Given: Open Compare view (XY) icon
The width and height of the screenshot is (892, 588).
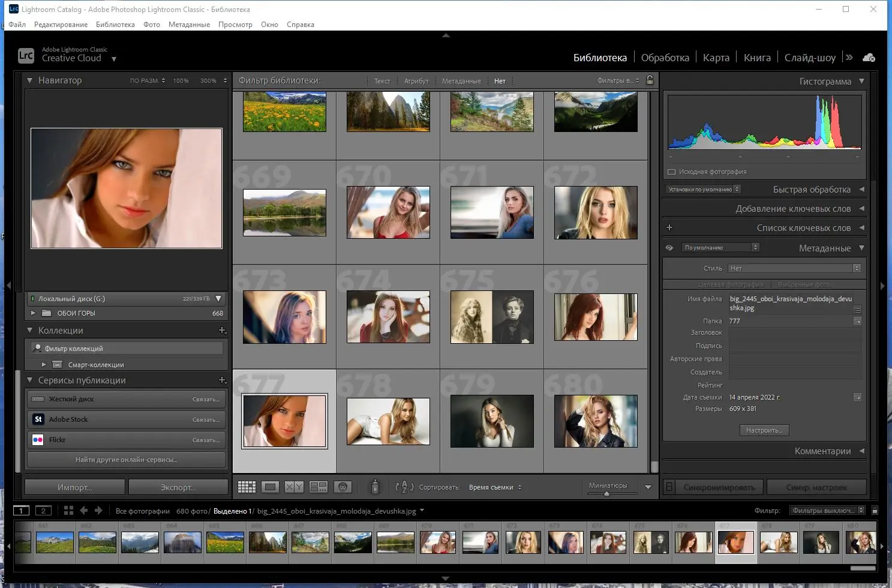Looking at the screenshot, I should (x=294, y=487).
